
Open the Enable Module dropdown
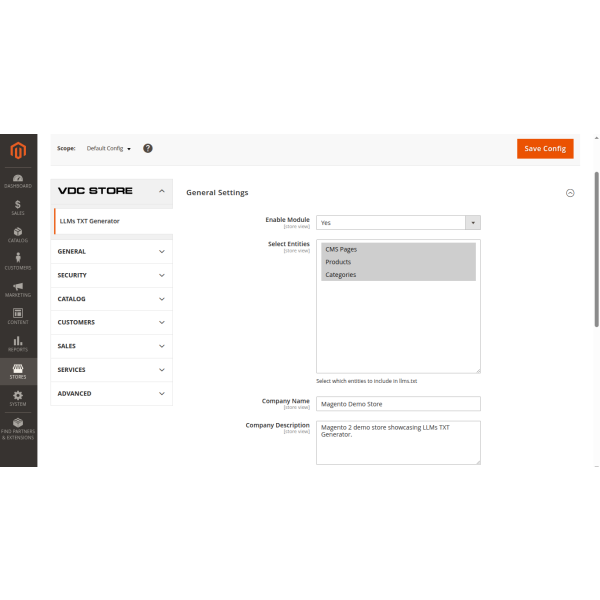click(398, 223)
